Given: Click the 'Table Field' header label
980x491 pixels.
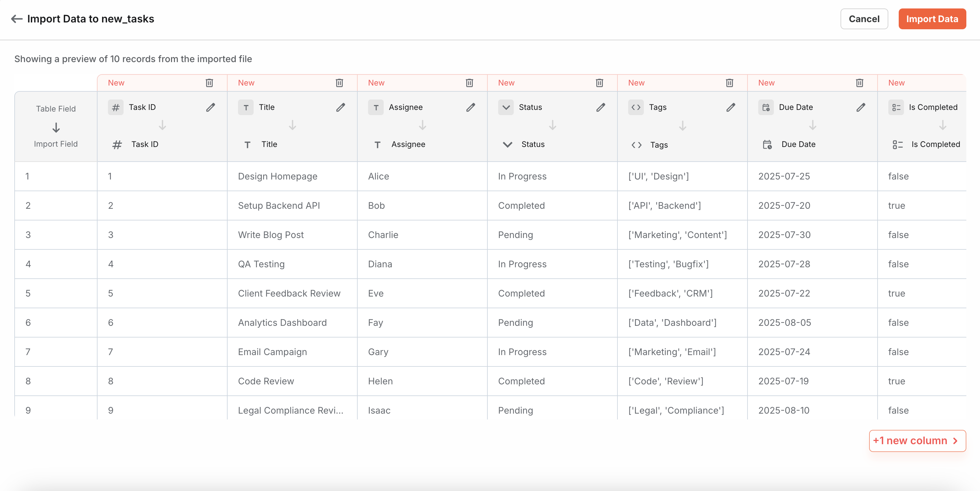Looking at the screenshot, I should [56, 109].
